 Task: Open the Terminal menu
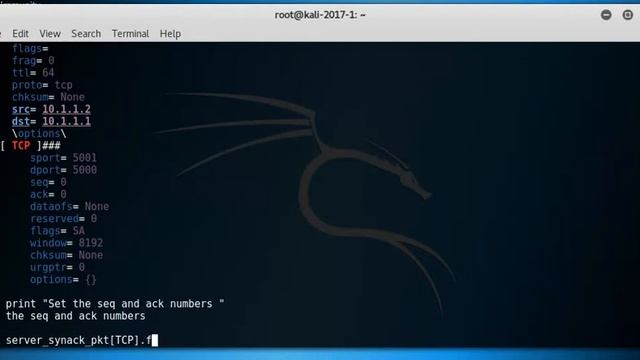click(x=130, y=33)
